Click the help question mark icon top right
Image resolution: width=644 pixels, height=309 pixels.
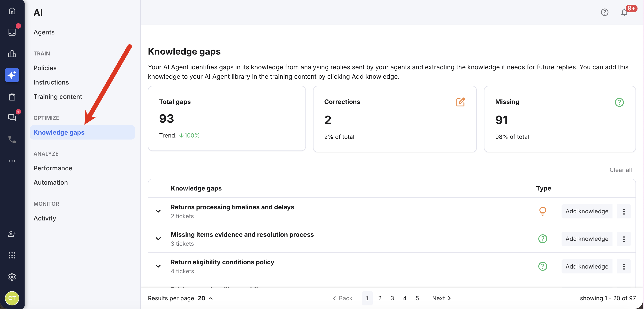point(604,12)
